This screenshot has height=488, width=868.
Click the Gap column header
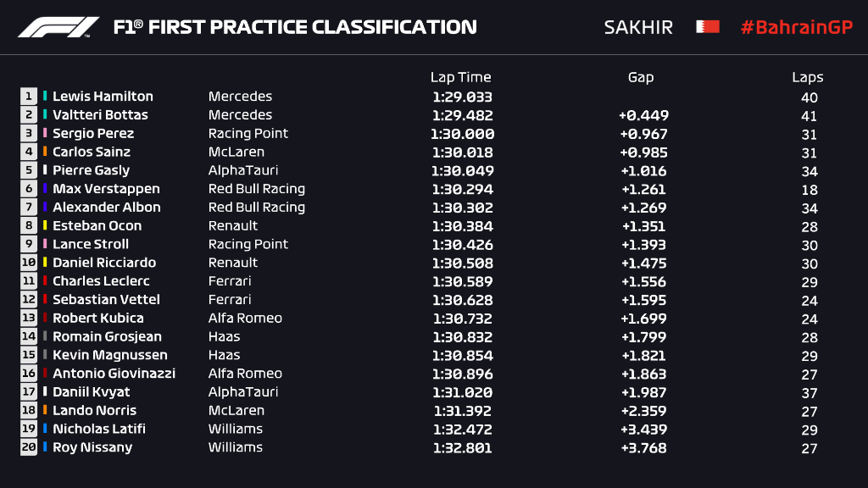(x=640, y=77)
